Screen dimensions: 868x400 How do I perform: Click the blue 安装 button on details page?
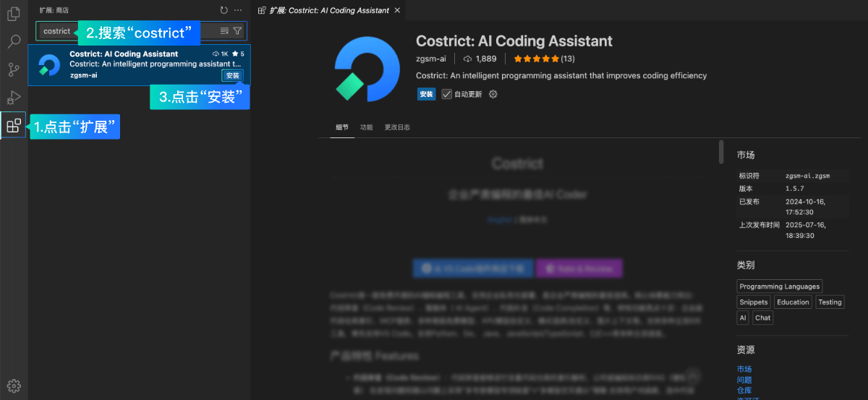tap(426, 94)
